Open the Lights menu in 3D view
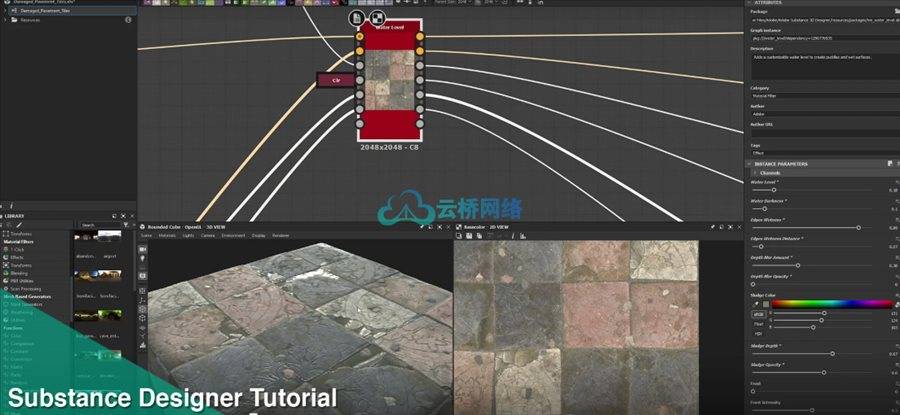Screen dimensions: 900x415 click(188, 235)
